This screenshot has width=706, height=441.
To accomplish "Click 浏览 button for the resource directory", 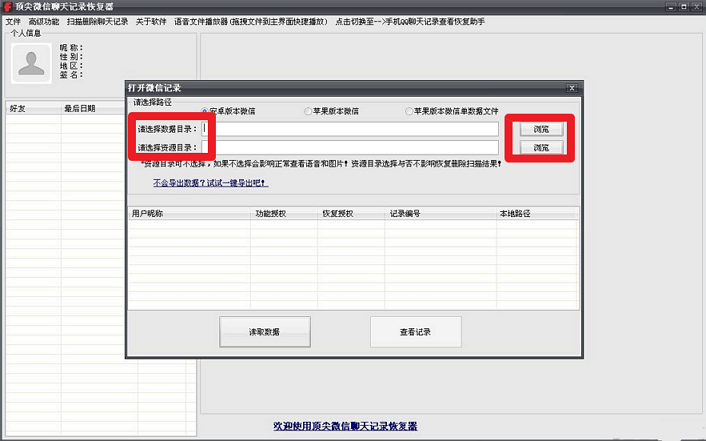I will click(x=541, y=148).
